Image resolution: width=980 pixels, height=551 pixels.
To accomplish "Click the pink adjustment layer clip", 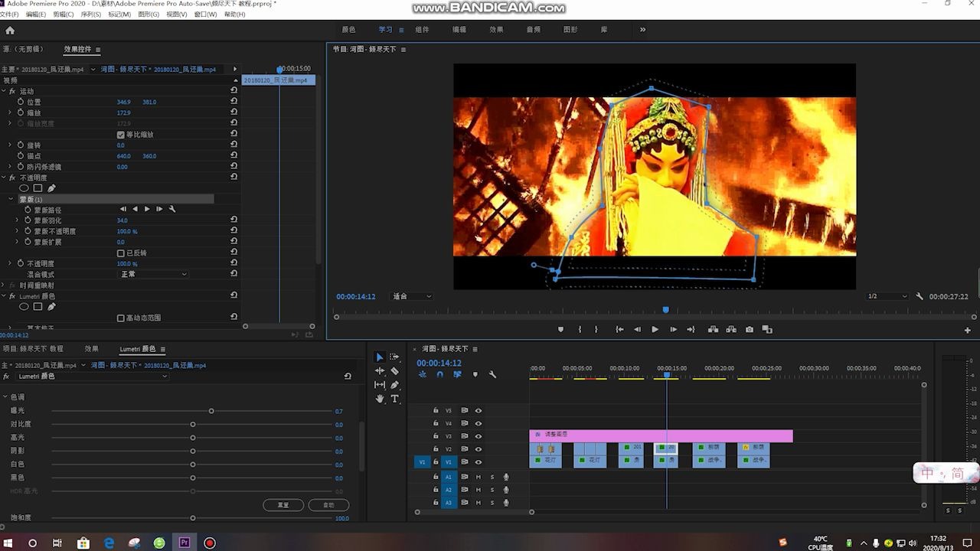I will pyautogui.click(x=661, y=435).
